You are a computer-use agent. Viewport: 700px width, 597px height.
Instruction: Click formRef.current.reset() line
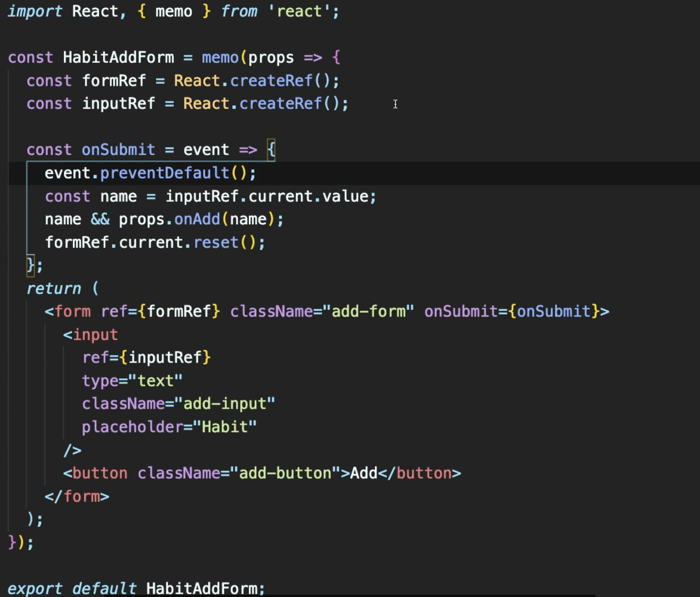[155, 242]
